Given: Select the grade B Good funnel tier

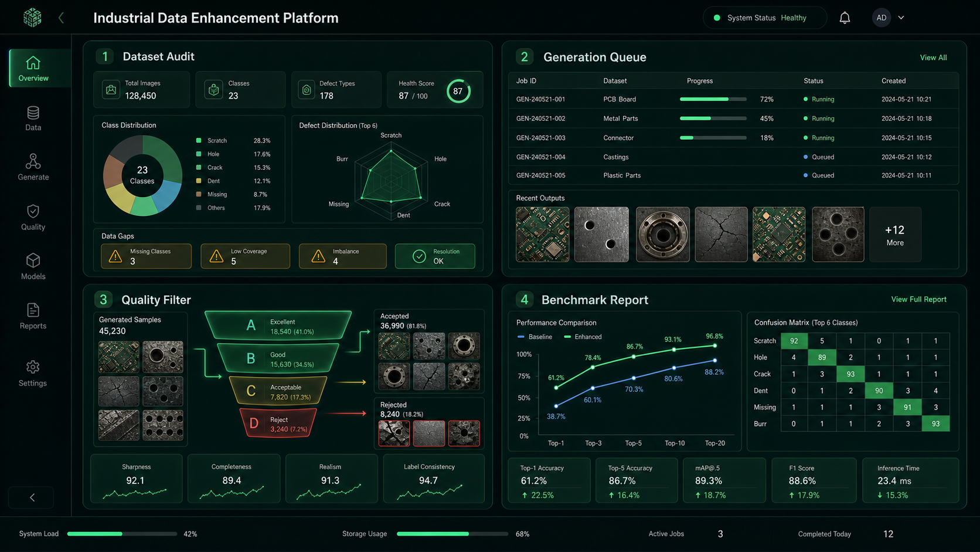Looking at the screenshot, I should pos(278,358).
